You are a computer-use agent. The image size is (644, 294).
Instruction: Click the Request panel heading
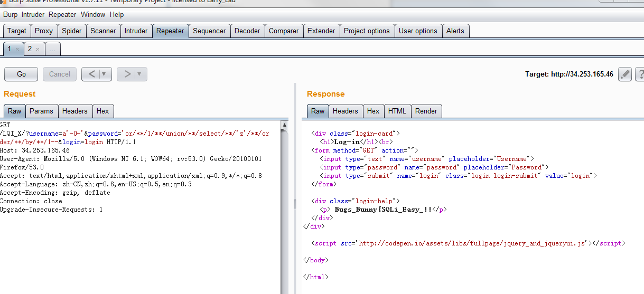20,94
